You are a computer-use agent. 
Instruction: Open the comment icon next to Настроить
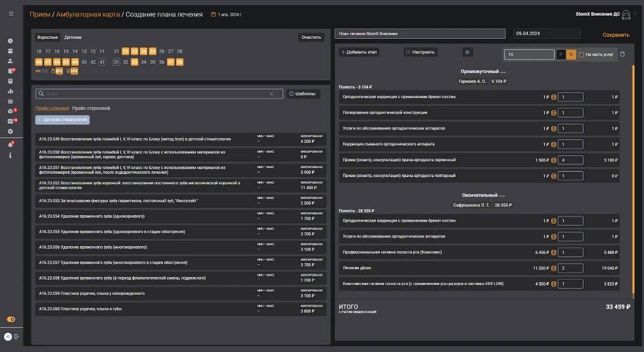[467, 52]
